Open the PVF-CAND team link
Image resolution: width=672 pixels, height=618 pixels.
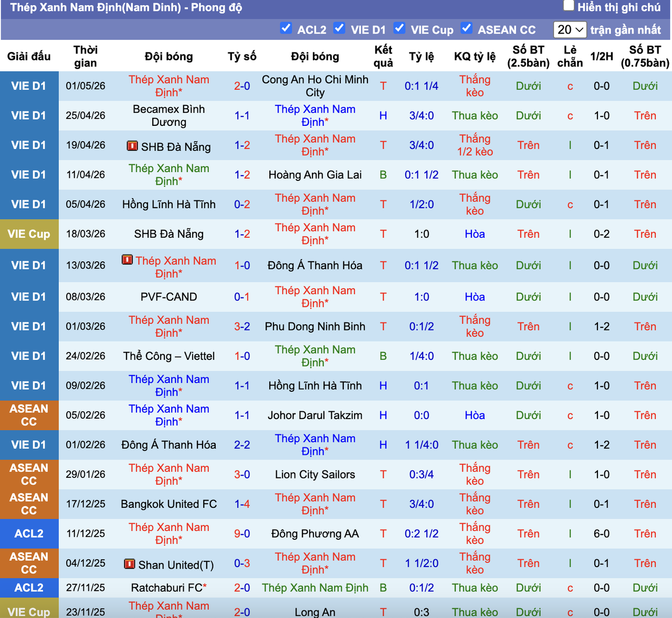(x=169, y=297)
